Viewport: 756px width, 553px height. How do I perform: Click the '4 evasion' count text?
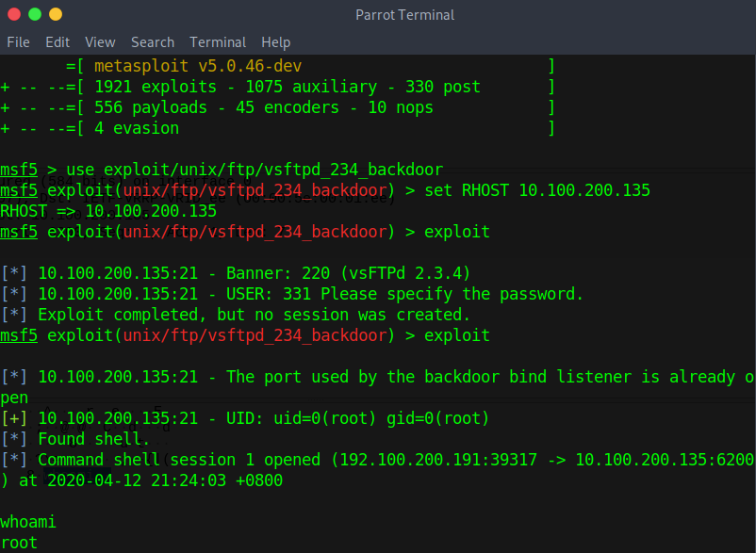pyautogui.click(x=137, y=129)
